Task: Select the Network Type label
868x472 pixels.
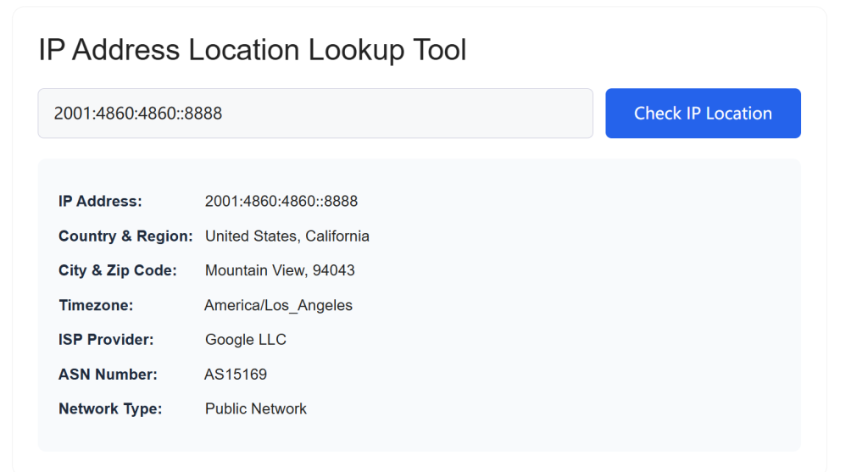Action: (110, 409)
